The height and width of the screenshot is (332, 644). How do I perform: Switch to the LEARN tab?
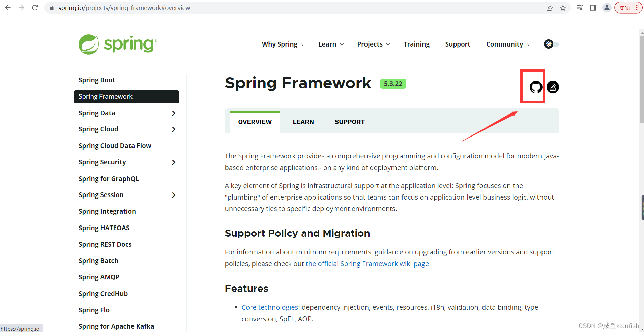pyautogui.click(x=303, y=122)
